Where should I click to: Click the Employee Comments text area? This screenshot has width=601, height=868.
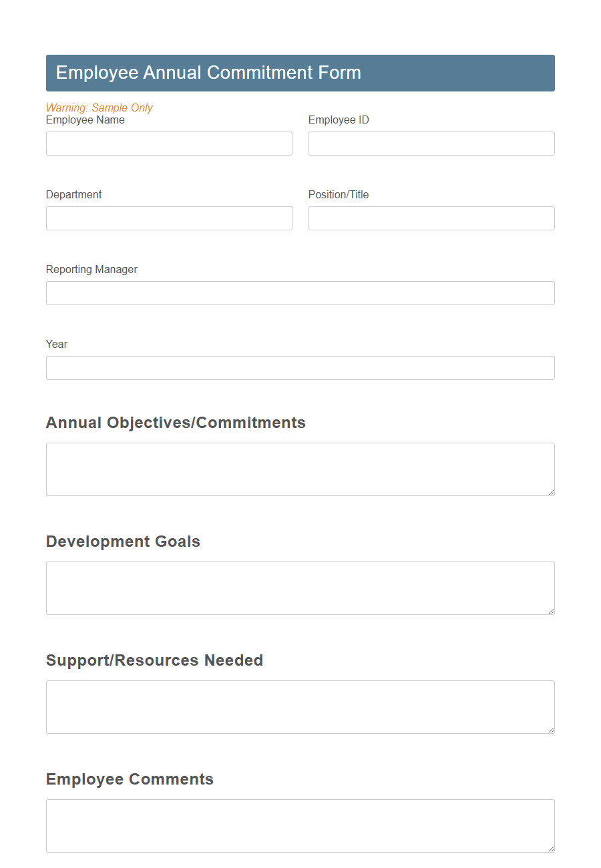[x=300, y=824]
